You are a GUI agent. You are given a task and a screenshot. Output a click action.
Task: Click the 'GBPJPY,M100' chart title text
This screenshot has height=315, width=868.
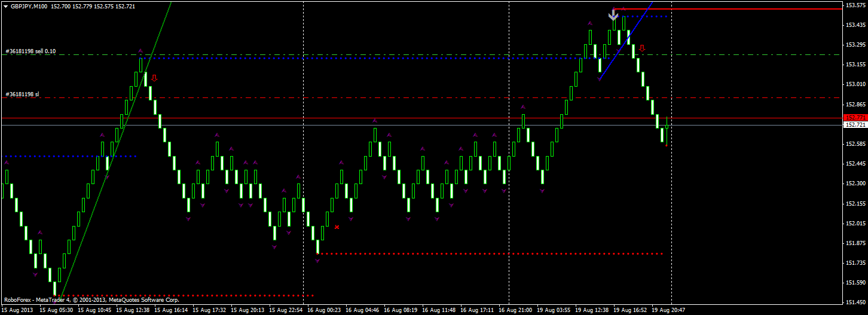coord(29,5)
